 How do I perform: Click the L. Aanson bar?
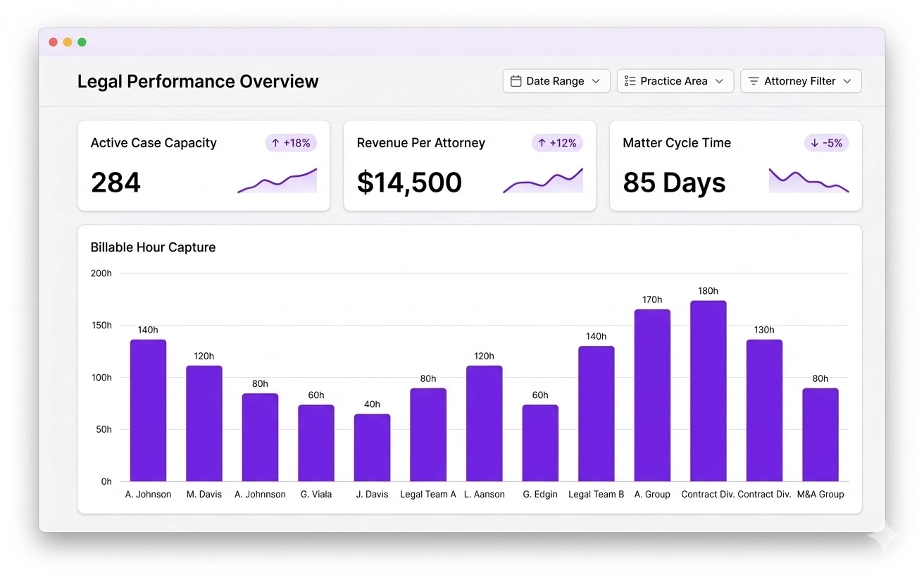484,423
